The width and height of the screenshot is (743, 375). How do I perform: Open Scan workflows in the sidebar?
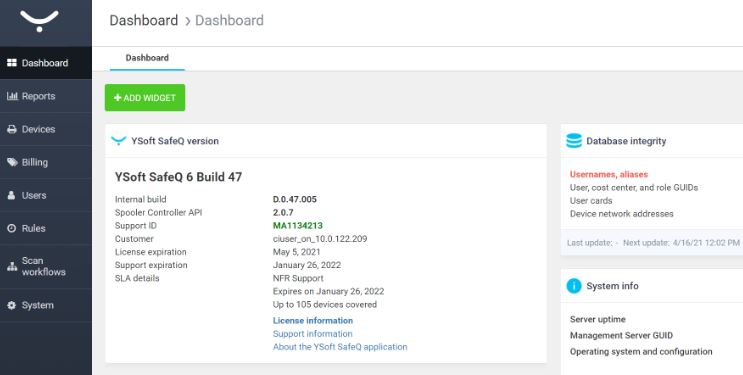[46, 266]
